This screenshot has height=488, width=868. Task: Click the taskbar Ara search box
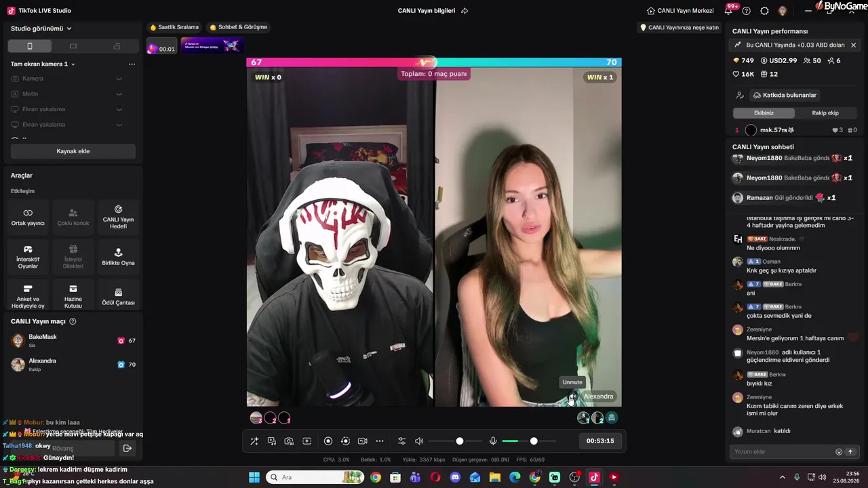click(x=315, y=477)
